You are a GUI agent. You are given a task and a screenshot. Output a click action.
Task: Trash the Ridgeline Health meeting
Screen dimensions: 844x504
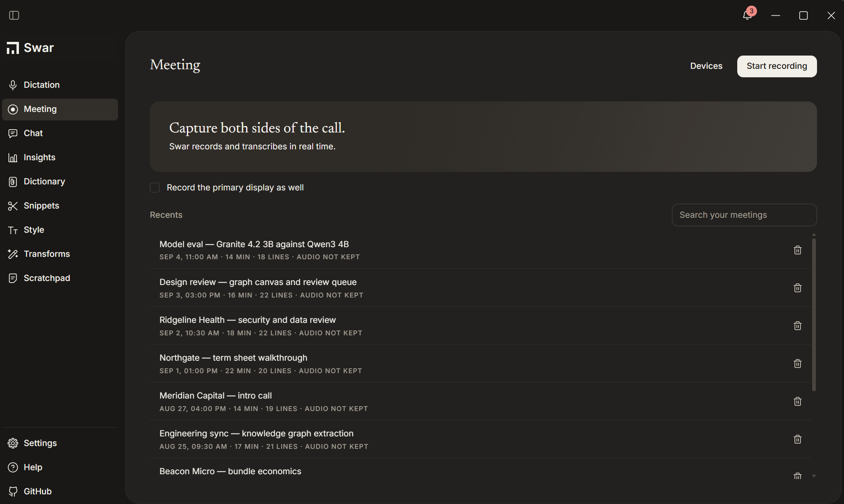[797, 326]
